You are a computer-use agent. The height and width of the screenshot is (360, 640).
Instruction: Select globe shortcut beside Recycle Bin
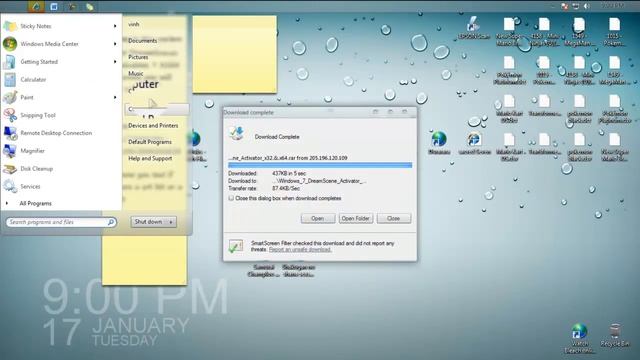580,338
